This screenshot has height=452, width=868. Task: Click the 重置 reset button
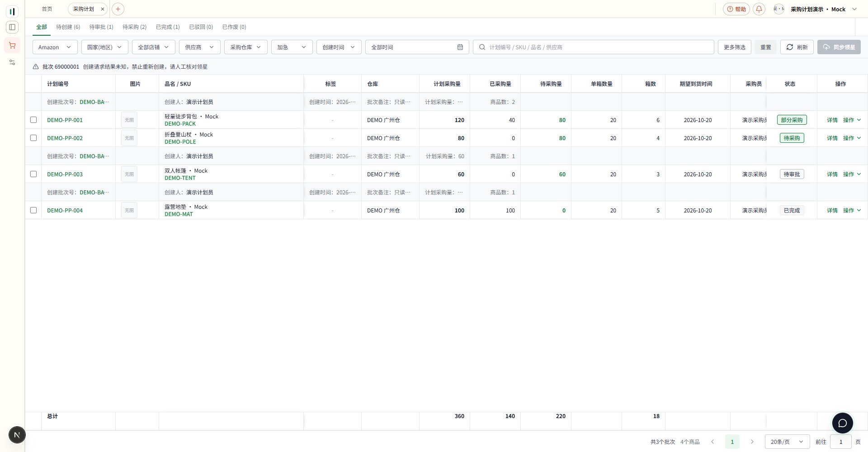pos(766,47)
